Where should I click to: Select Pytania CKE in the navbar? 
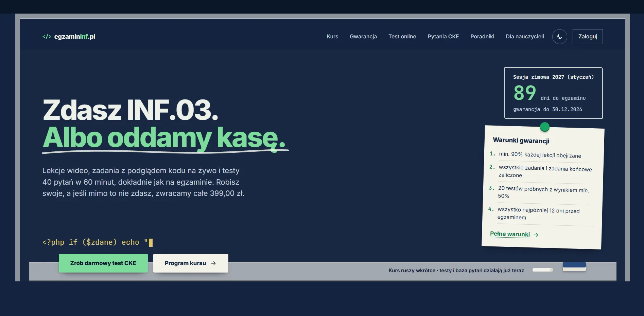click(x=443, y=37)
